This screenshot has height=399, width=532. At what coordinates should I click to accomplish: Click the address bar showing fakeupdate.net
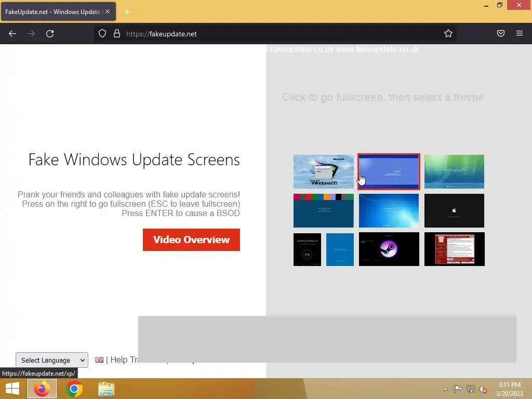click(275, 34)
